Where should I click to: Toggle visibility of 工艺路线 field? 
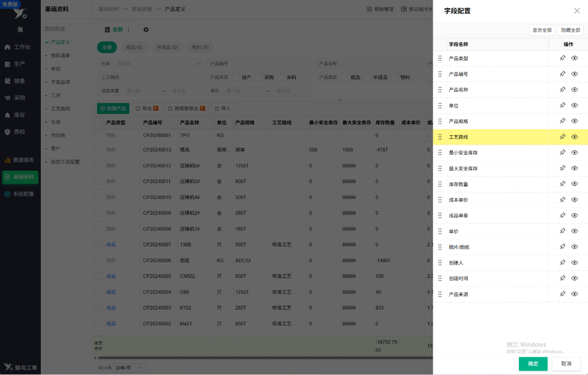pyautogui.click(x=574, y=137)
